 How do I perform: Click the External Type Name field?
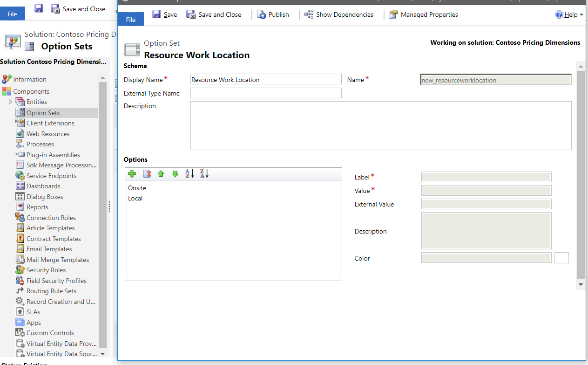(x=266, y=93)
